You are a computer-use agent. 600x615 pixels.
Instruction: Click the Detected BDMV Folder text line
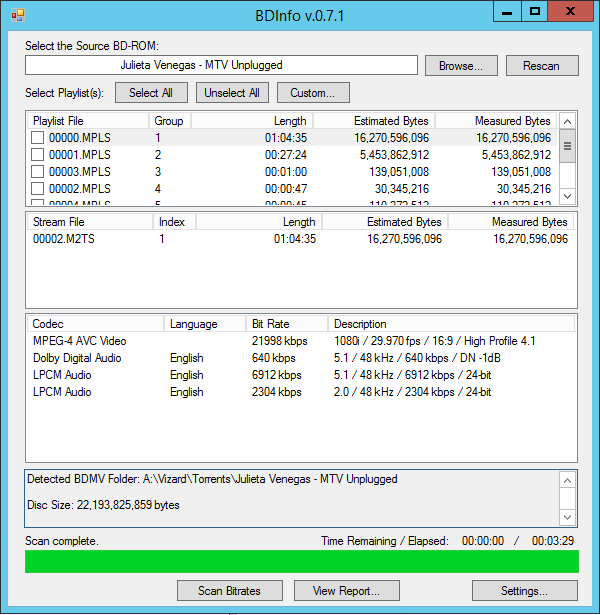212,479
